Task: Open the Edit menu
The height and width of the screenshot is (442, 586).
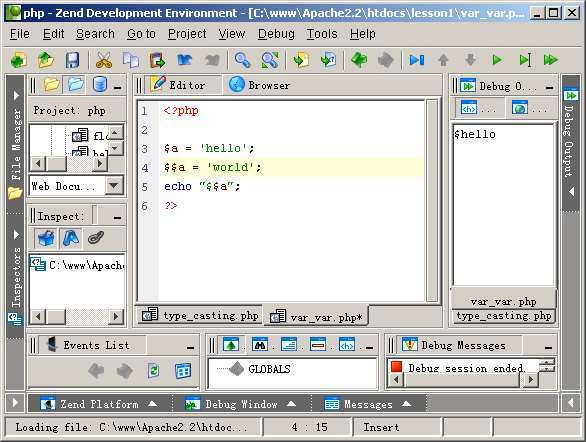Action: pos(53,34)
